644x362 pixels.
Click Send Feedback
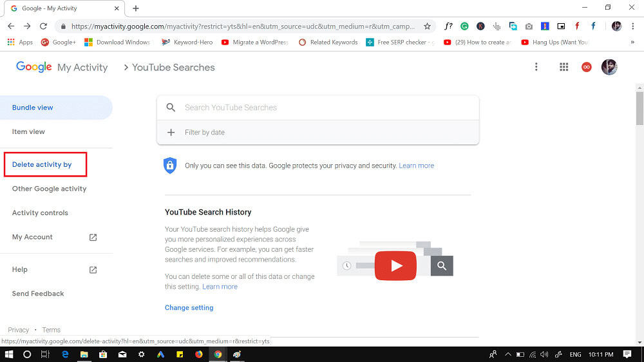38,294
